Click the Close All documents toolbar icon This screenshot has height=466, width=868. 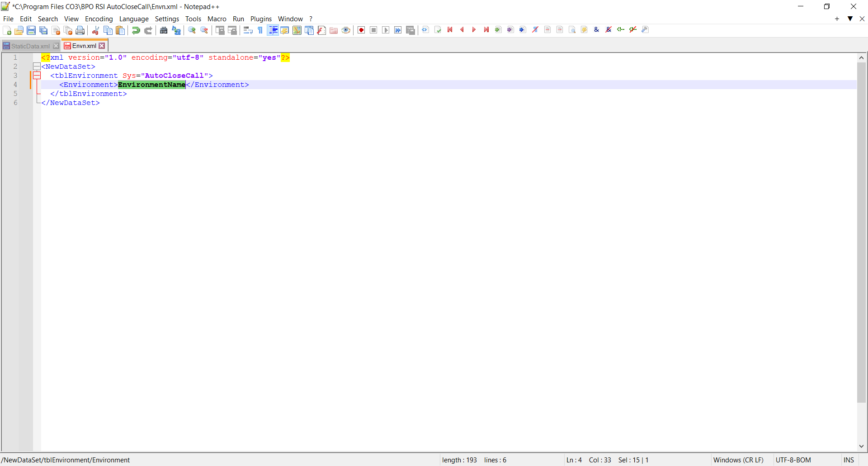68,30
